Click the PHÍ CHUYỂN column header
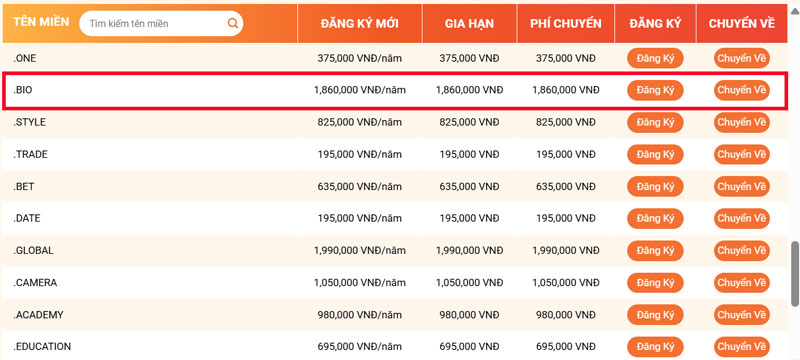Image resolution: width=800 pixels, height=360 pixels. tap(565, 23)
